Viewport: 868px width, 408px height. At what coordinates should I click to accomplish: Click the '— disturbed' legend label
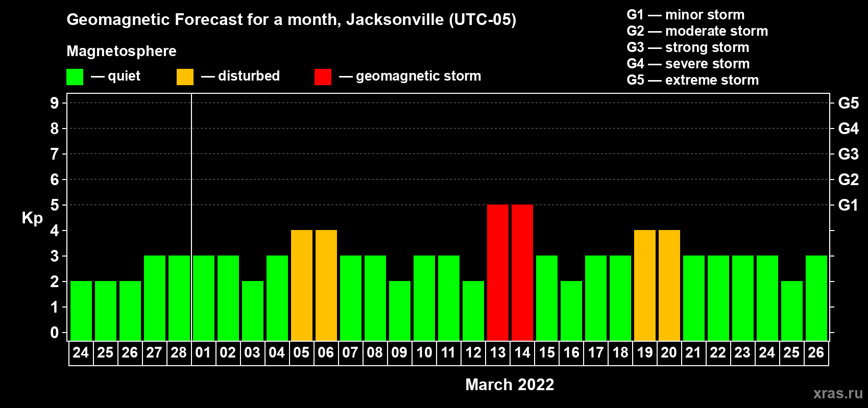pyautogui.click(x=240, y=76)
